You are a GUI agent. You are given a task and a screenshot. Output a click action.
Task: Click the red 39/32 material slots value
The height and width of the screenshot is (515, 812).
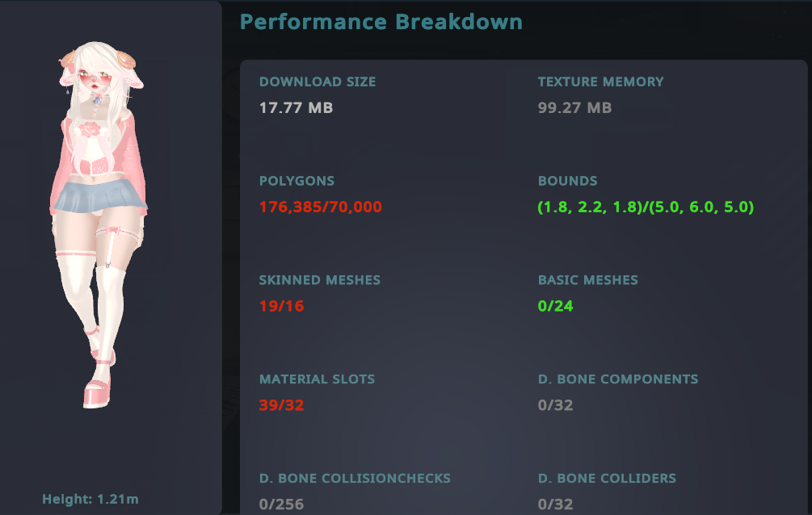281,405
